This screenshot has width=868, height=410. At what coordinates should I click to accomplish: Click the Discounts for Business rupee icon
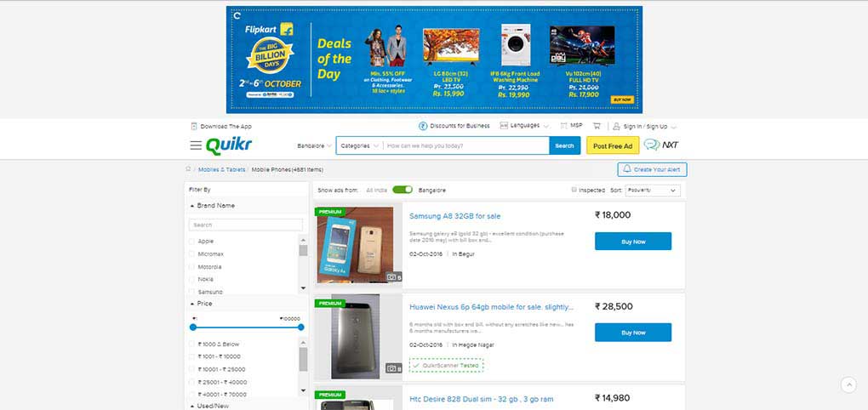point(423,126)
